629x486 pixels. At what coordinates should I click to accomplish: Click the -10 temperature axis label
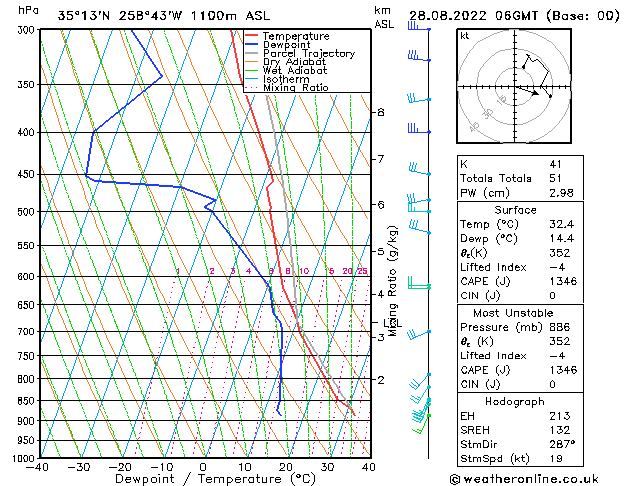click(161, 467)
